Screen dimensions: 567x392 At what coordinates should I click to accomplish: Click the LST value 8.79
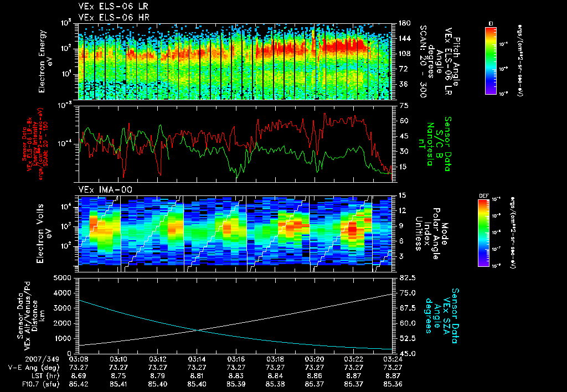[157, 376]
